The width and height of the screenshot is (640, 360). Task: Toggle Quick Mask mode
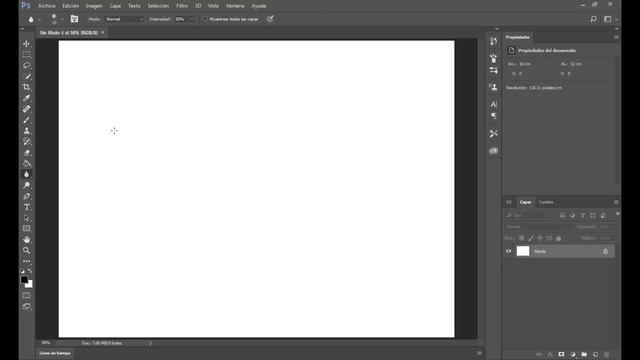click(27, 295)
